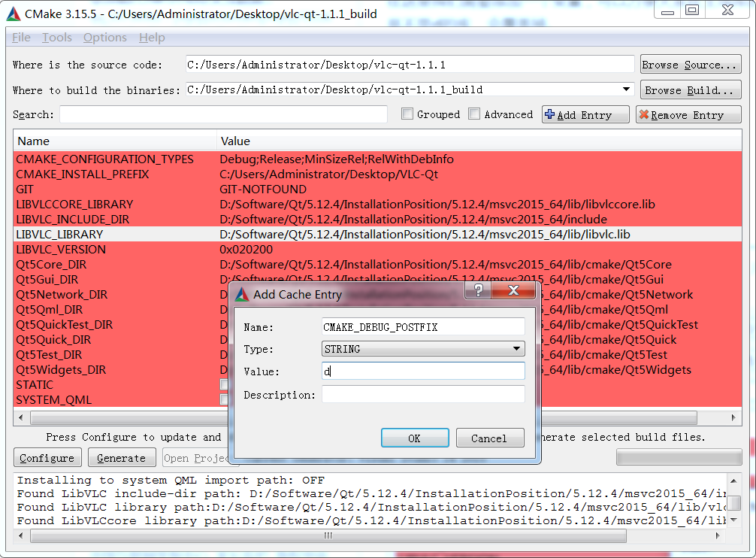Click Browse Source button
This screenshot has width=756, height=558.
(x=690, y=64)
